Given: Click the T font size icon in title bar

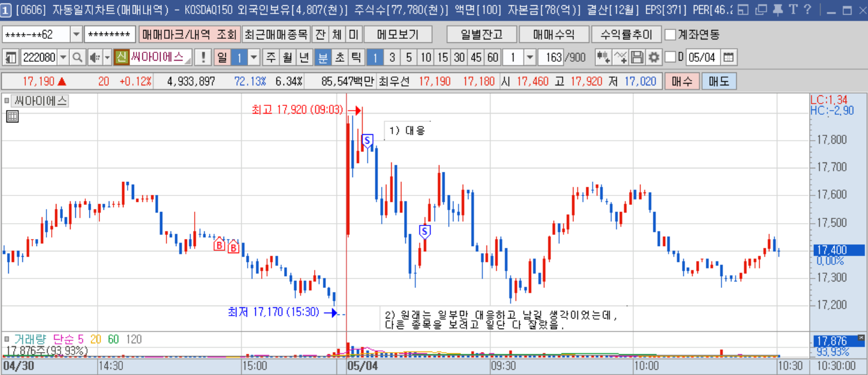Looking at the screenshot, I should (x=793, y=9).
